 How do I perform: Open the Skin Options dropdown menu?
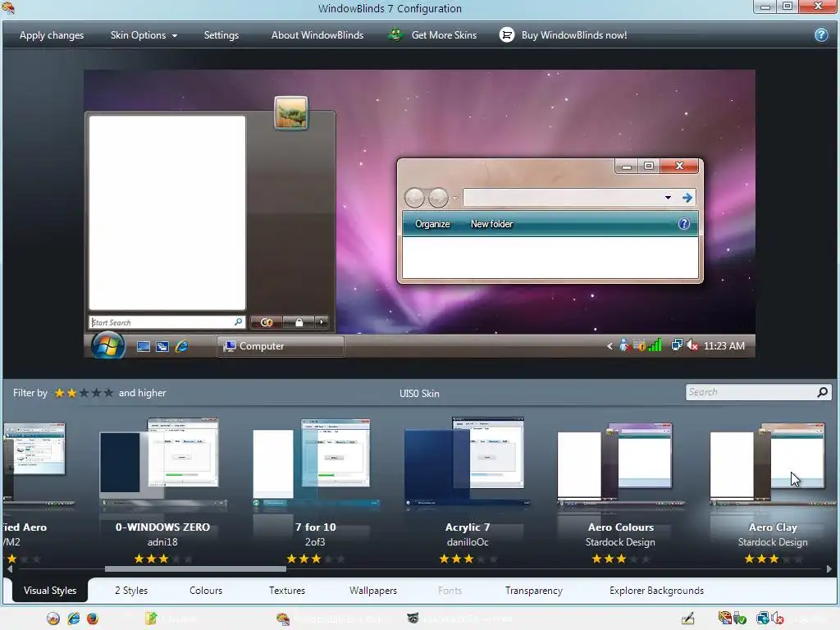tap(144, 35)
